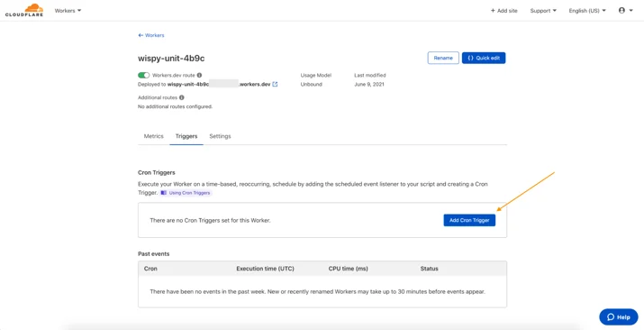Click the Past events heading

coord(154,254)
